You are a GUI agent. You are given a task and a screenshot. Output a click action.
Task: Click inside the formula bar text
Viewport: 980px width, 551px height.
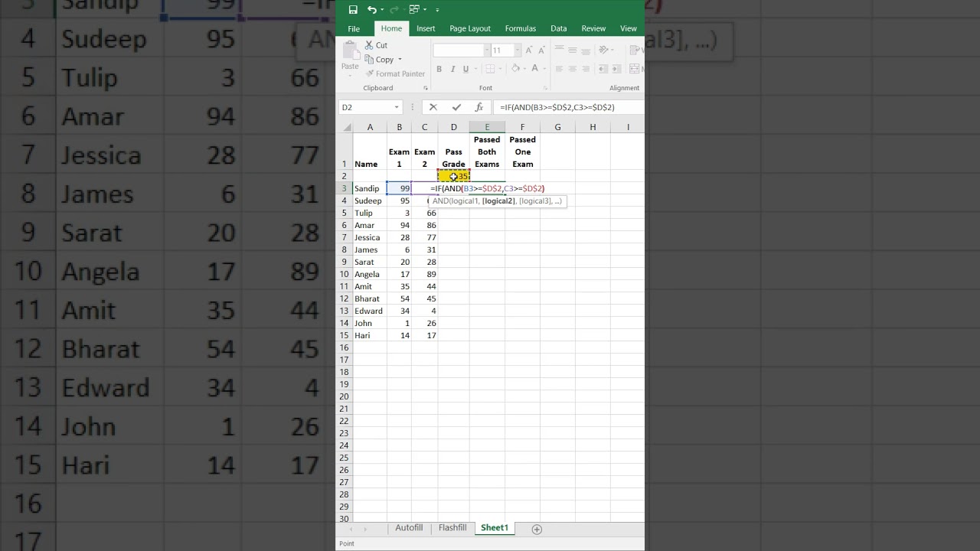[x=557, y=108]
